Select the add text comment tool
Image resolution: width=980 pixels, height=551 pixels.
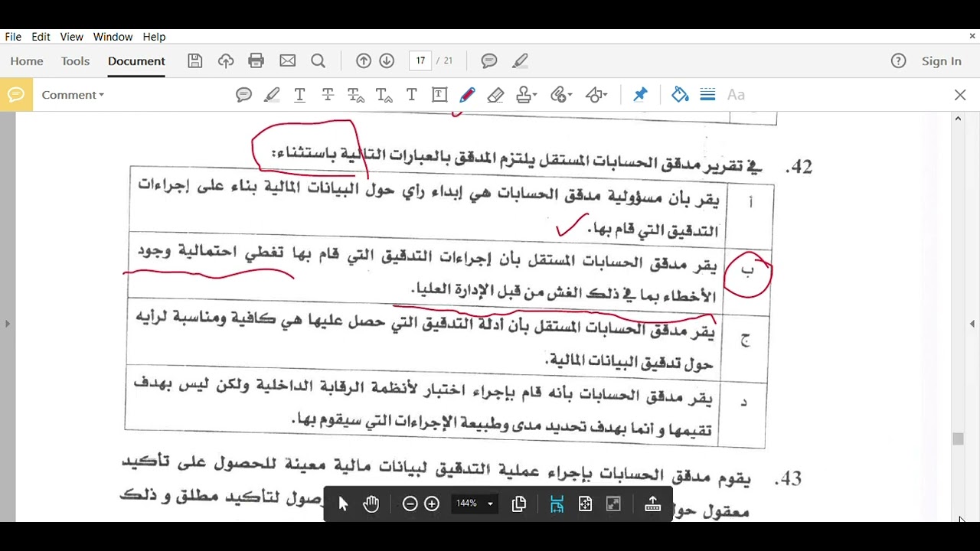411,95
